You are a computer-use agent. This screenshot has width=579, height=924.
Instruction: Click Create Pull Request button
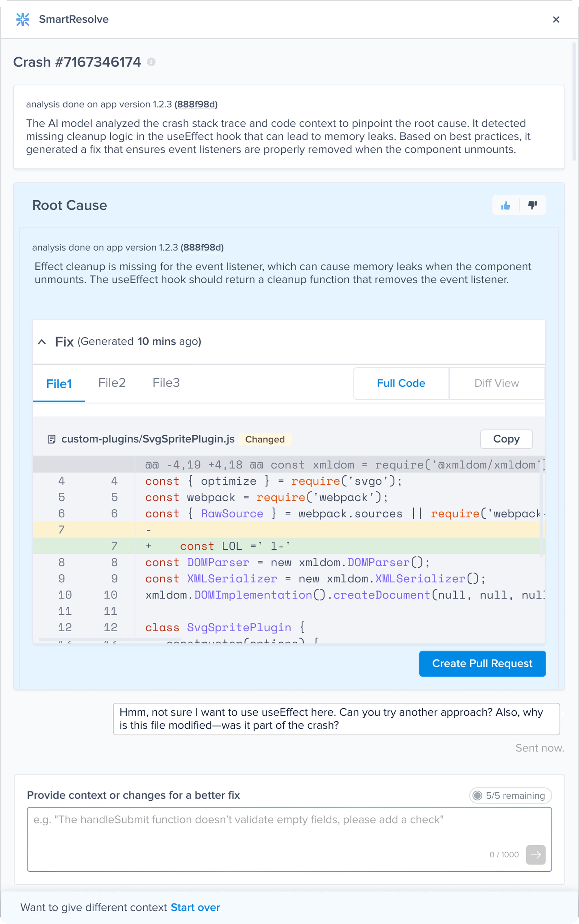tap(482, 663)
